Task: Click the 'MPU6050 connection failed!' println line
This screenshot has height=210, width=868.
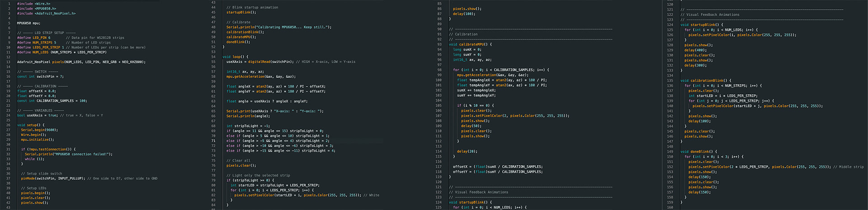Action: point(69,154)
